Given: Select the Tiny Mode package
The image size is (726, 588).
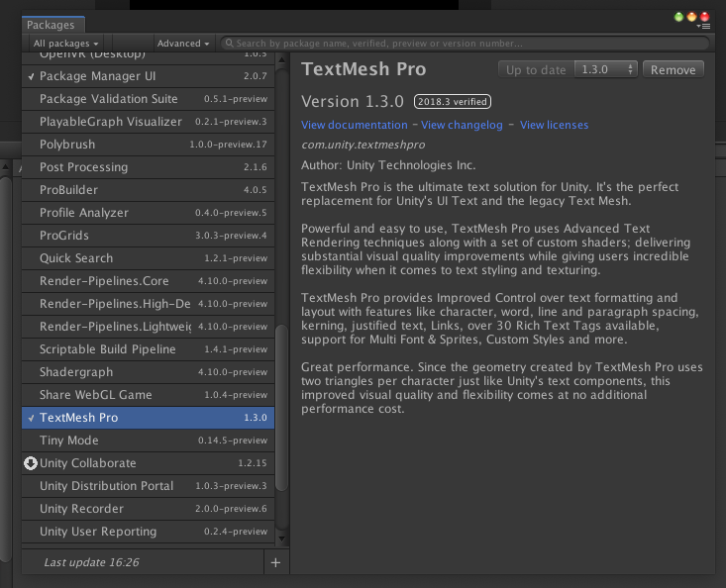Looking at the screenshot, I should pos(148,440).
